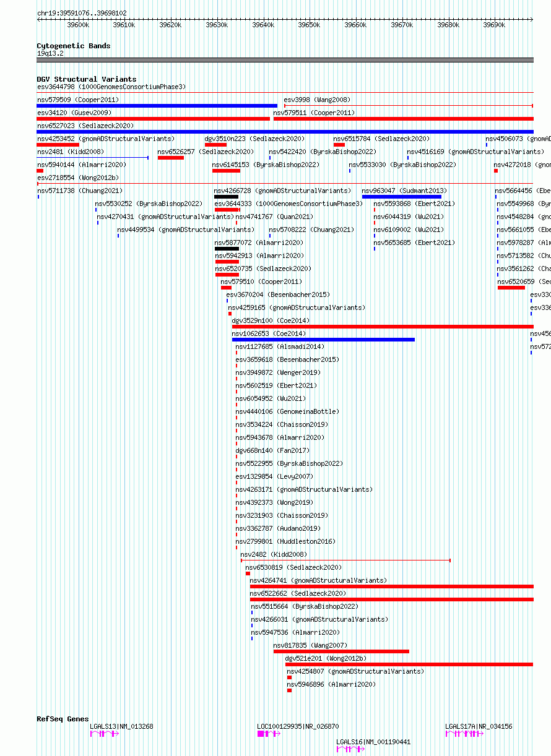Click the nsv6044319 (Wu2021) label
551x756 pixels.
coord(408,217)
